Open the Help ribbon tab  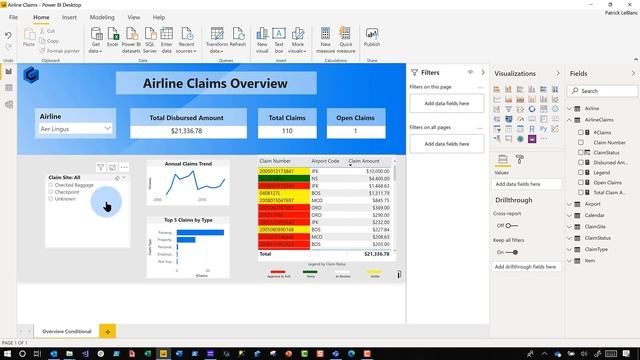click(x=159, y=17)
